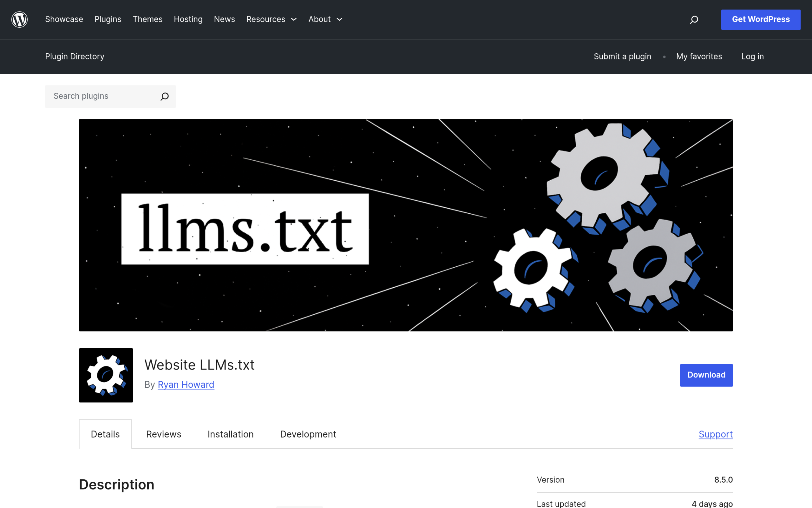Open the Plugin Directory link

(x=75, y=57)
